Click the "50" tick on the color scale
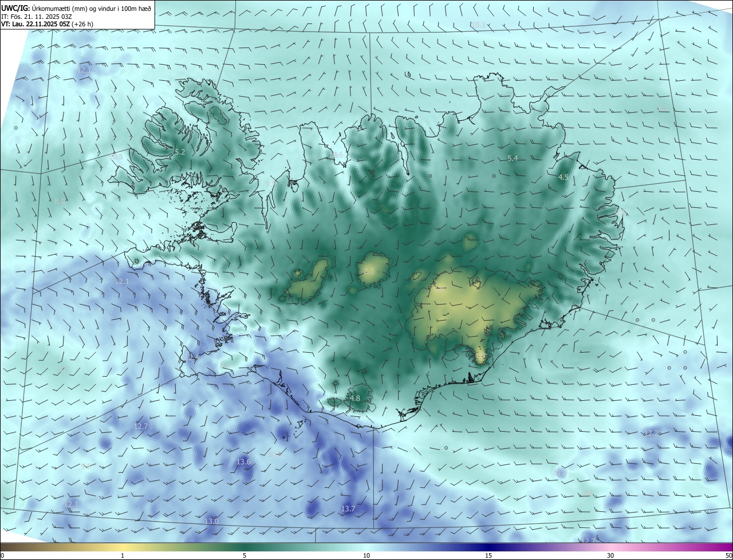 click(x=728, y=555)
